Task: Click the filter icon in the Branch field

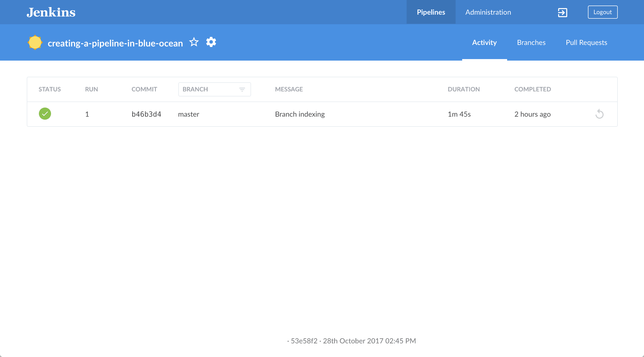Action: click(242, 89)
